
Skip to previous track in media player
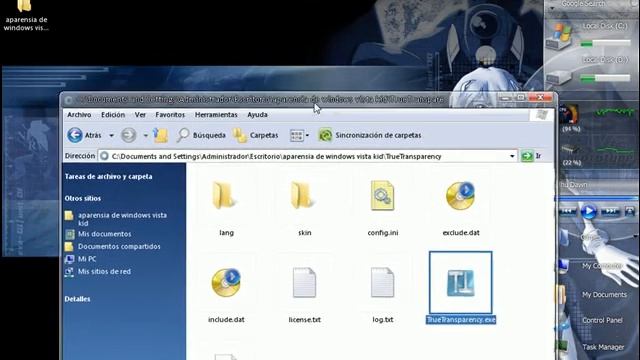point(567,211)
